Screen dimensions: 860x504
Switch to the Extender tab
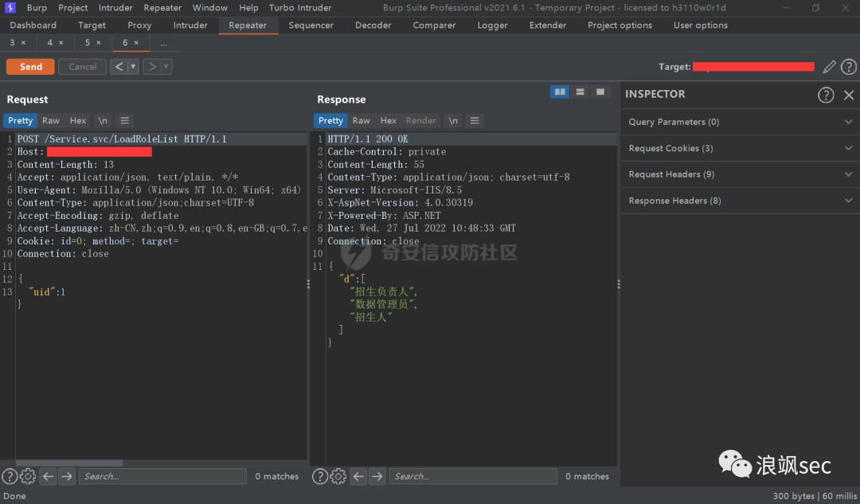click(547, 25)
